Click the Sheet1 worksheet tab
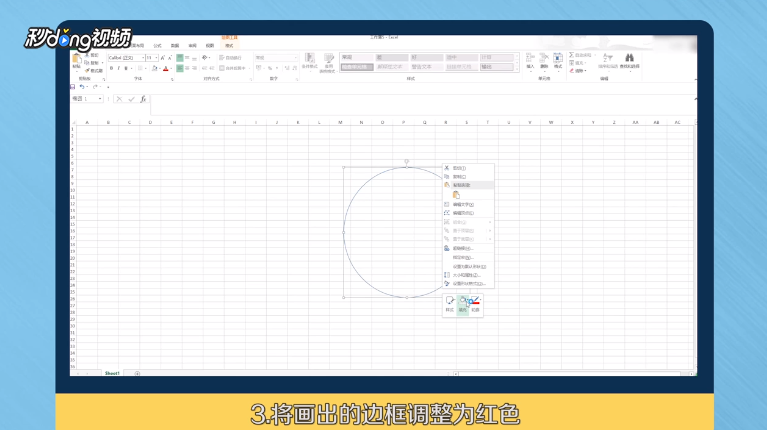The height and width of the screenshot is (430, 767). tap(112, 373)
